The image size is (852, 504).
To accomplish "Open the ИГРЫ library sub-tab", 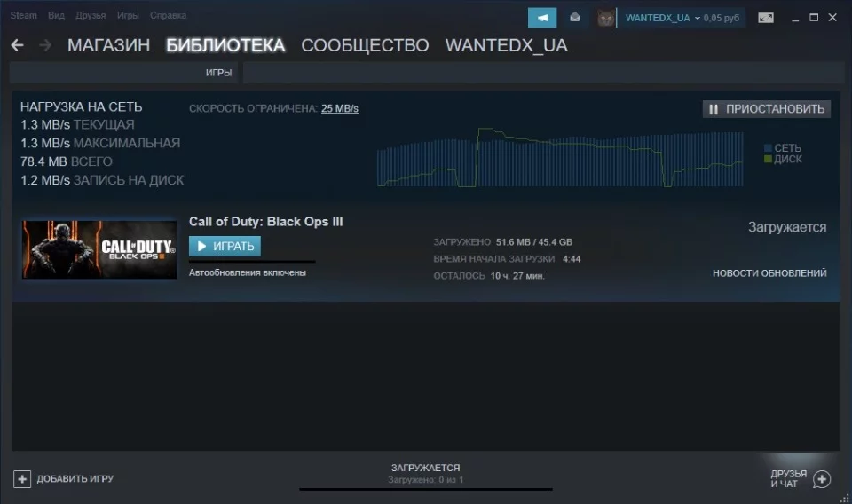I will pos(218,73).
